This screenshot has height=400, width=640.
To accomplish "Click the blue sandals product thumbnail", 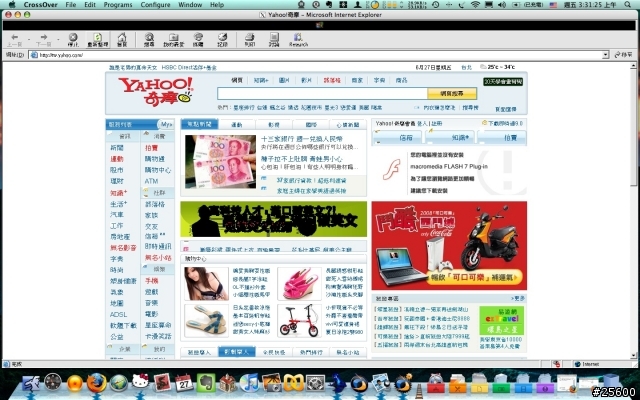I will [206, 320].
